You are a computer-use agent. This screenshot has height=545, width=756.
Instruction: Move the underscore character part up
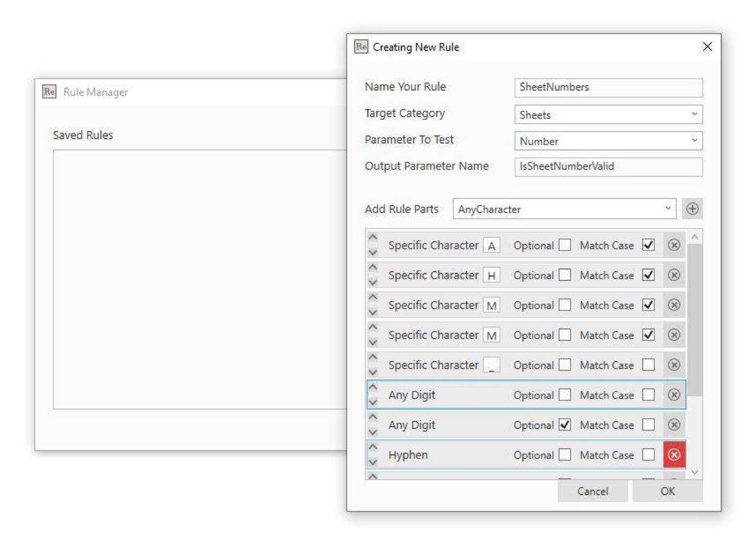[x=372, y=358]
